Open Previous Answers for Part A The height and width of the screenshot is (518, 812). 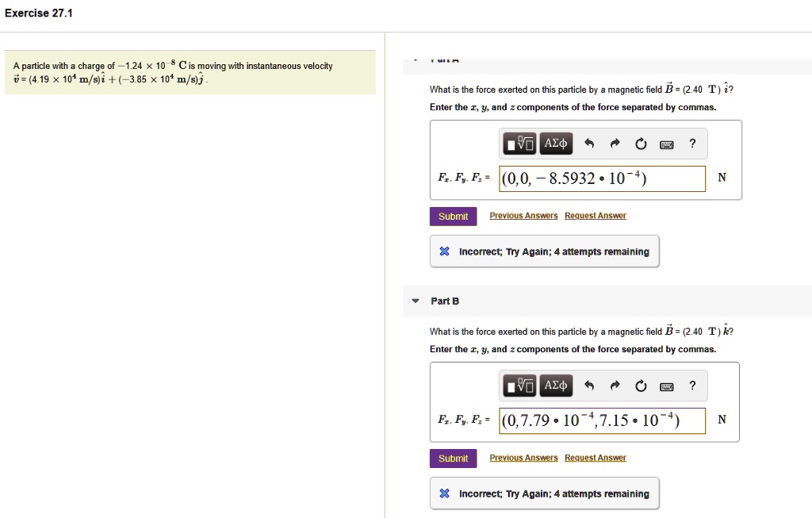point(524,215)
